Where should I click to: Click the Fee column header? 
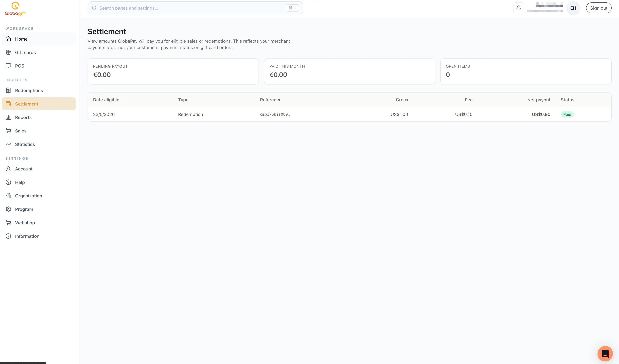(x=468, y=100)
